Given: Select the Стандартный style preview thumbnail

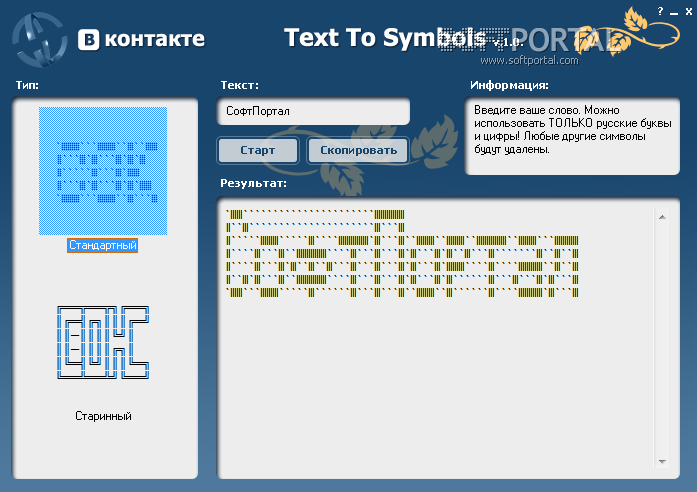Looking at the screenshot, I should coord(103,170).
